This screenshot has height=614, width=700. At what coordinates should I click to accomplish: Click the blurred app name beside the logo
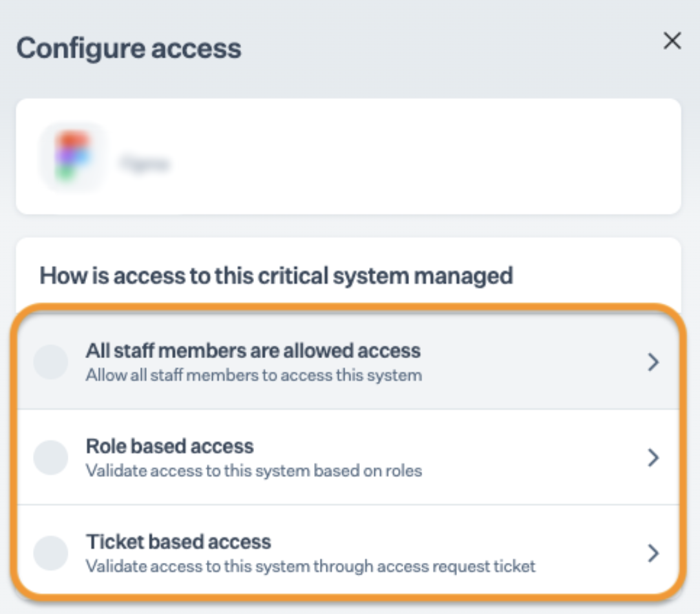(144, 164)
